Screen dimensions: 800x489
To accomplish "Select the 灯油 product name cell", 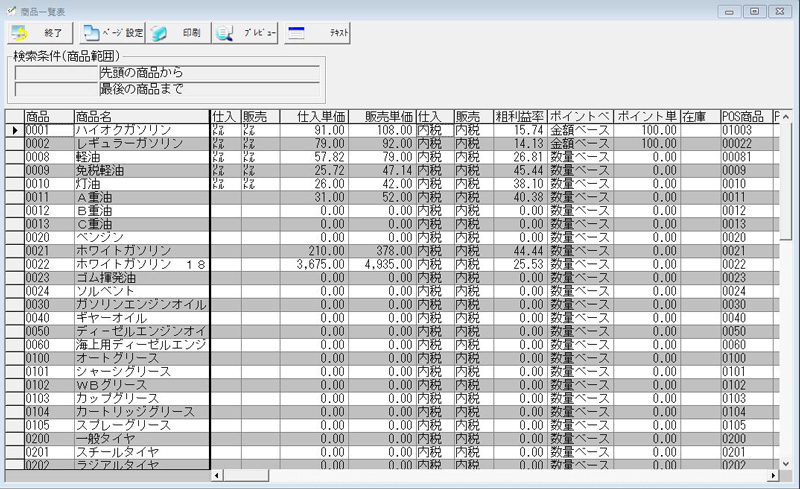I will pos(140,184).
